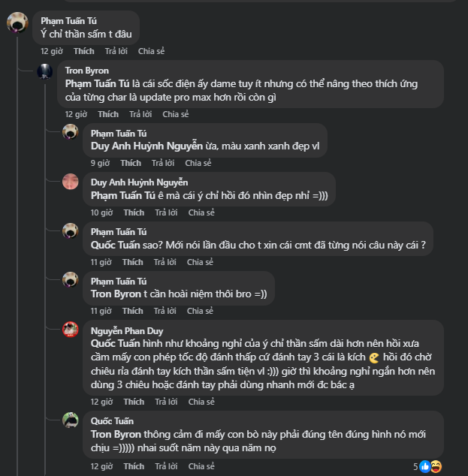This screenshot has height=476, width=468.
Task: Open Duy Anh Huỳnh Nguyễn's avatar picture
Action: click(x=71, y=182)
